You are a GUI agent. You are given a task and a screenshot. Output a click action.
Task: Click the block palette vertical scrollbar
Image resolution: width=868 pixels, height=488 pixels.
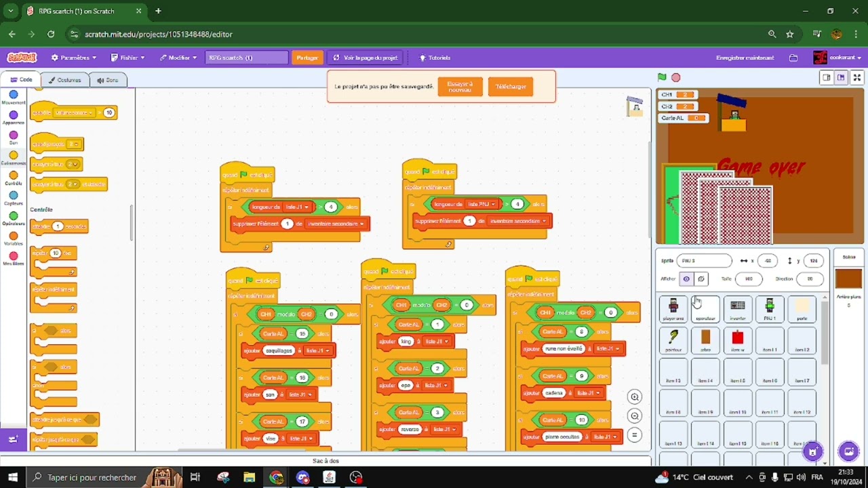132,222
